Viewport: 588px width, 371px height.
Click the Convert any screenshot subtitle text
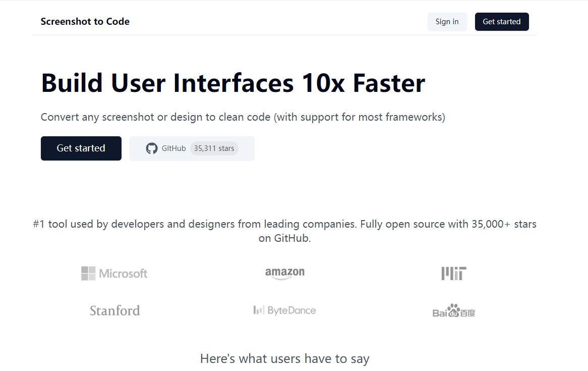point(243,117)
